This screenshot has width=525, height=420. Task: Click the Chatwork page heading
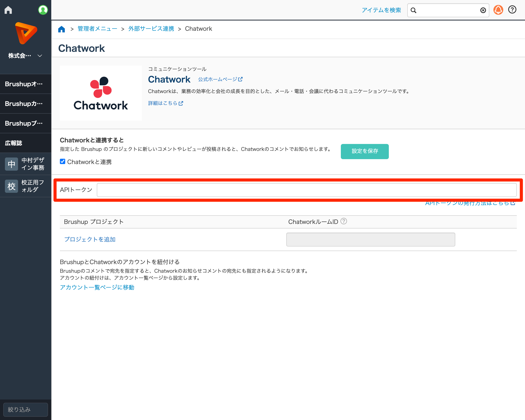point(82,48)
